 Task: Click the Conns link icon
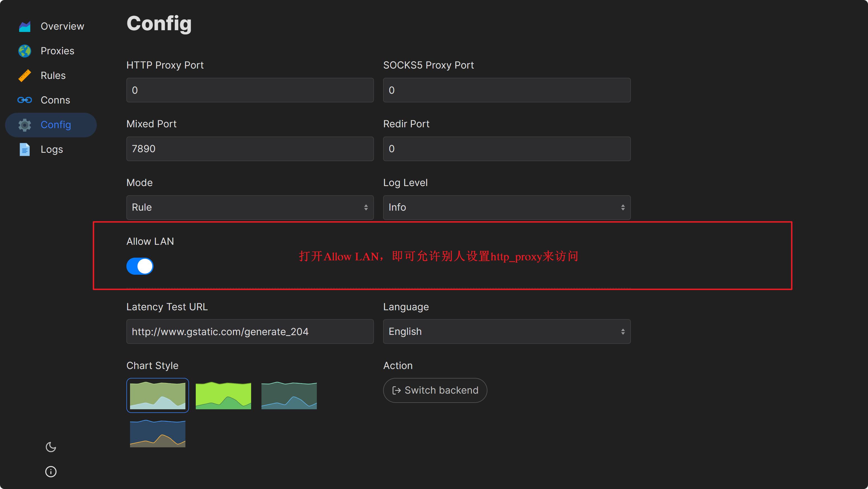[25, 100]
